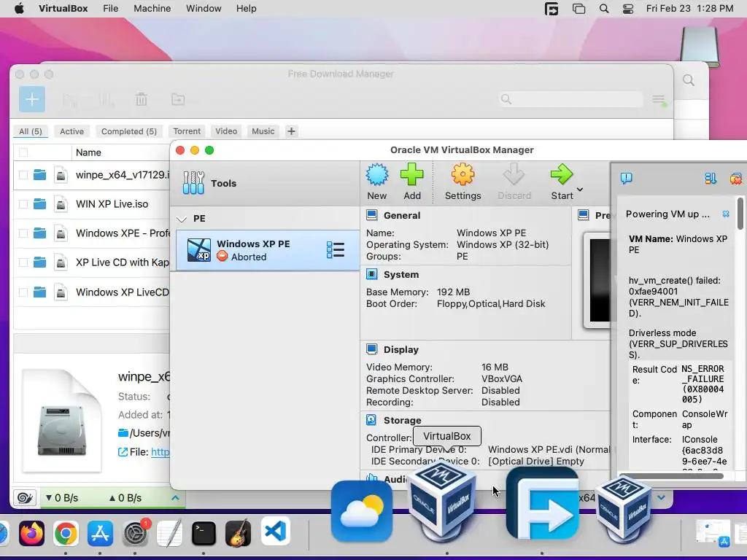Viewport: 747px width, 560px height.
Task: Toggle the snail speed mode icon
Action: 25,498
